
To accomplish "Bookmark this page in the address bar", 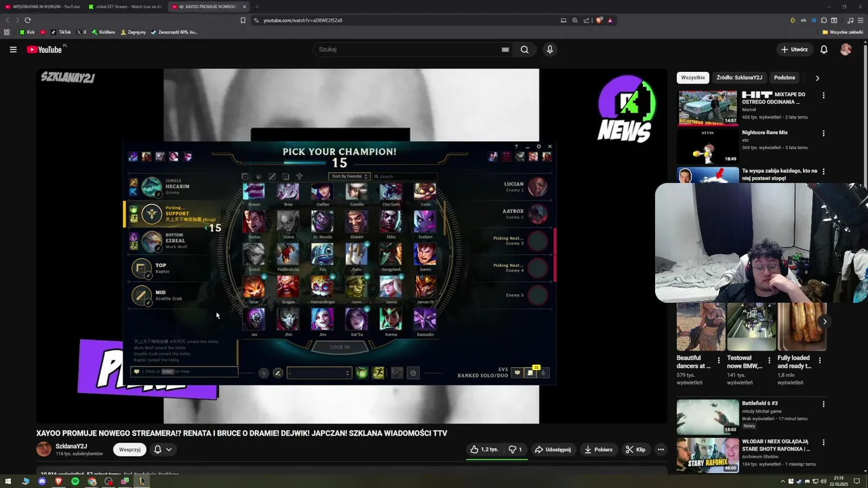I will click(x=243, y=20).
